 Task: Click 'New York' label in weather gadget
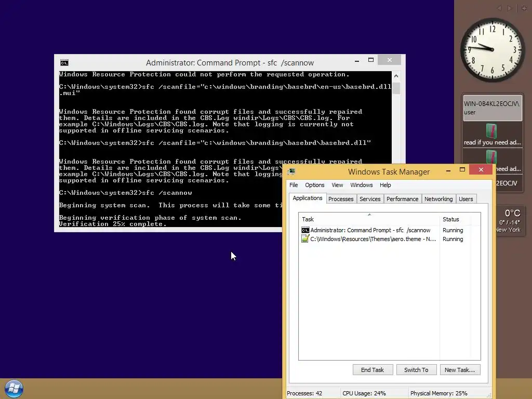pyautogui.click(x=508, y=230)
